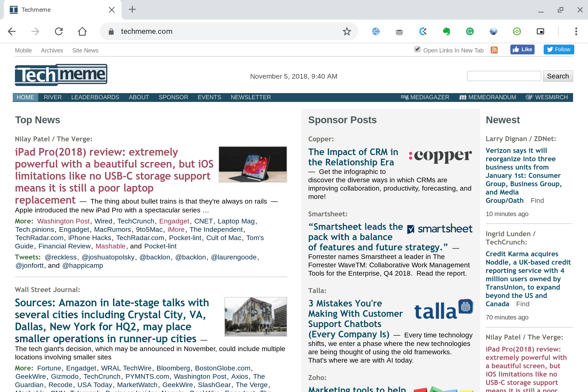This screenshot has width=588, height=392.
Task: View site info via the lock icon
Action: 111,32
